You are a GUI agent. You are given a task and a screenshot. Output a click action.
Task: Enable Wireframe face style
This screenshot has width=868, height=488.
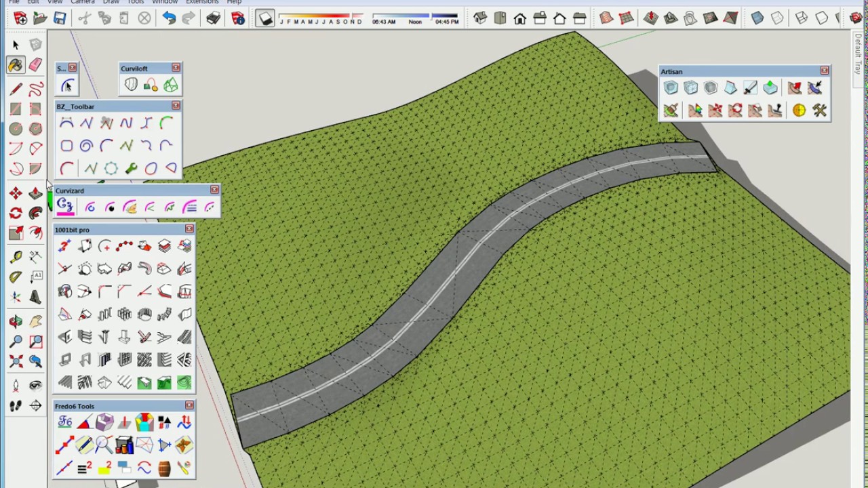point(802,18)
